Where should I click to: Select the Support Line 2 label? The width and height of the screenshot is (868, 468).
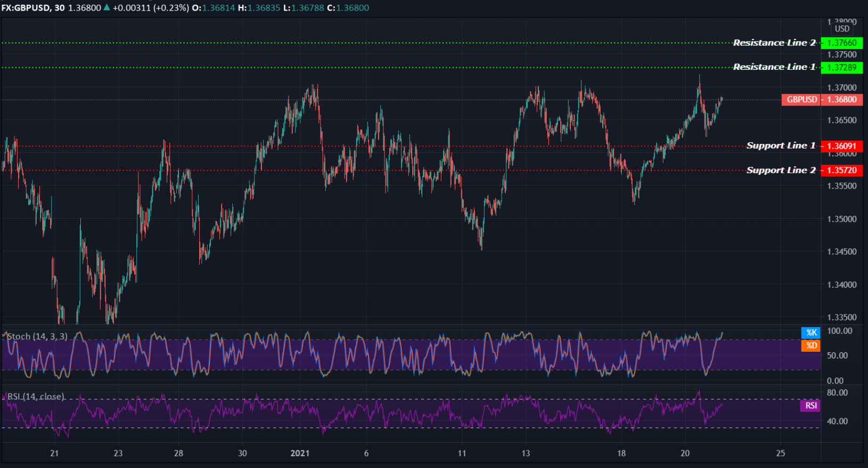781,170
